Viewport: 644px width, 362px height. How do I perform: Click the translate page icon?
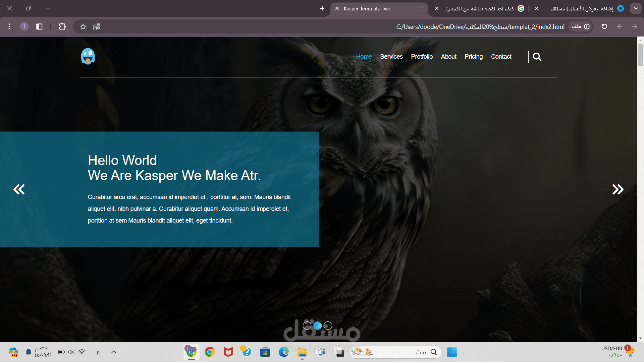coord(97,26)
